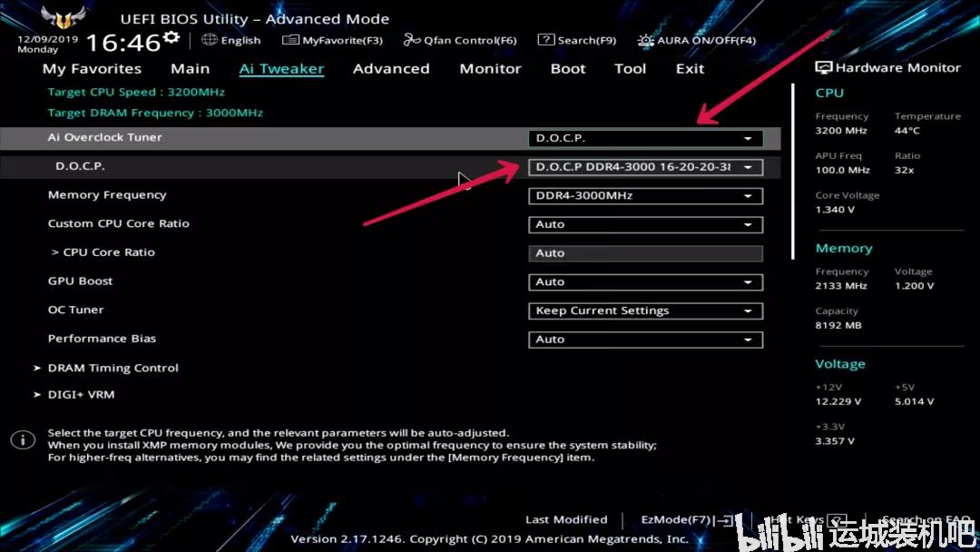980x552 pixels.
Task: Select the Custom CPU Core Ratio label
Action: click(x=118, y=223)
